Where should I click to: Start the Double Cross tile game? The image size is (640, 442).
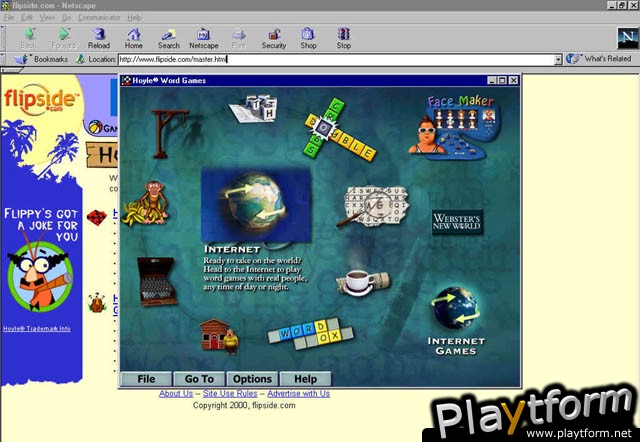click(338, 130)
